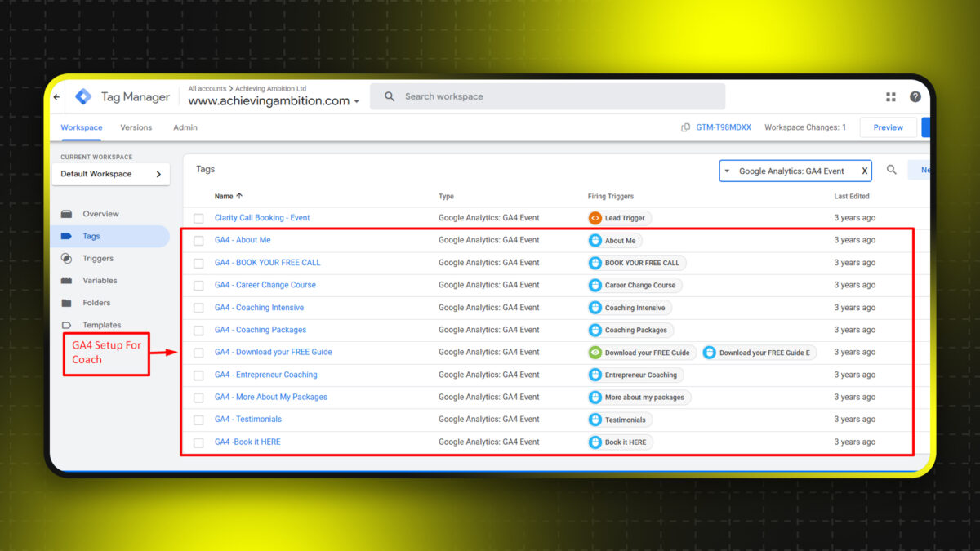Tick the Clarity Call Booking - Event checkbox
This screenshot has height=551, width=980.
click(198, 219)
